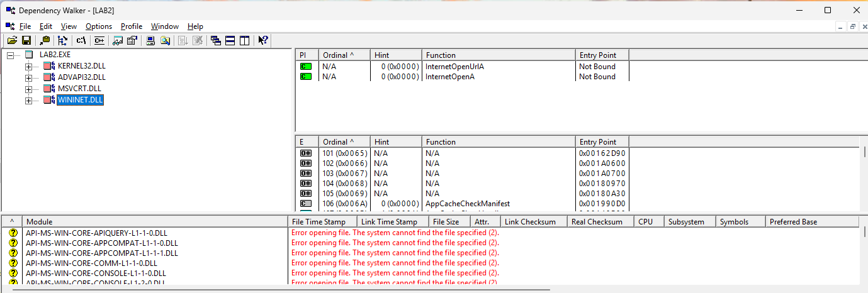868x293 pixels.
Task: Select WININET.DLL in module tree
Action: [80, 100]
